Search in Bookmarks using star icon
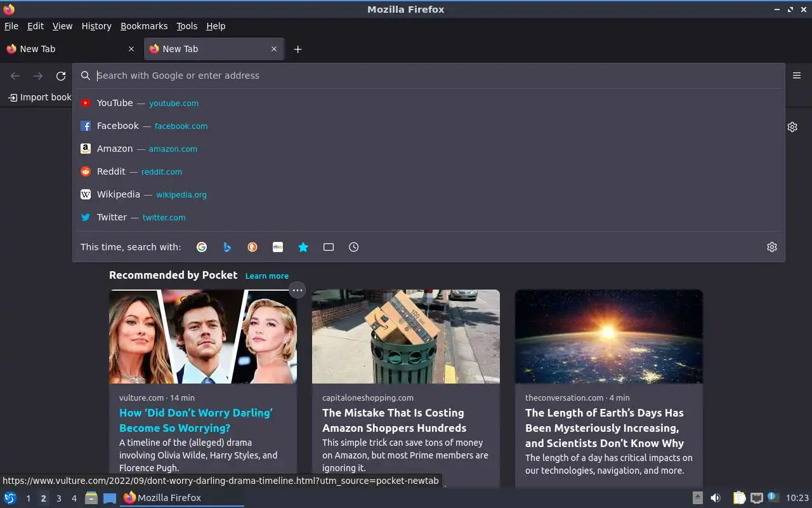The height and width of the screenshot is (508, 812). pyautogui.click(x=303, y=247)
